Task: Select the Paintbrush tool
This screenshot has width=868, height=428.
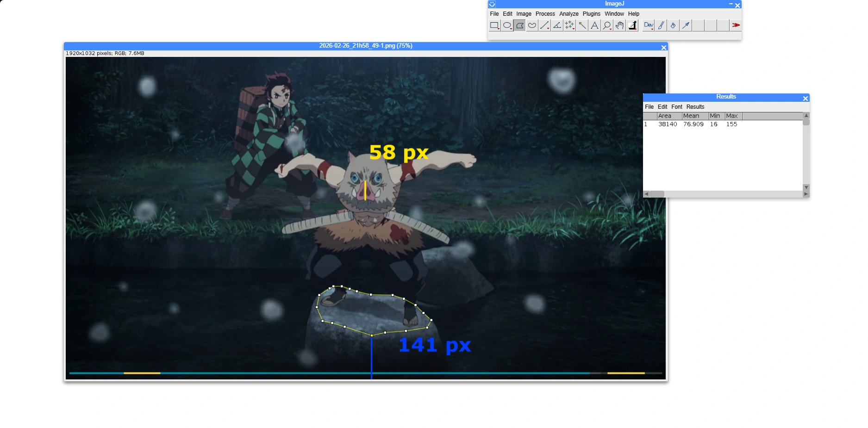Action: 661,25
